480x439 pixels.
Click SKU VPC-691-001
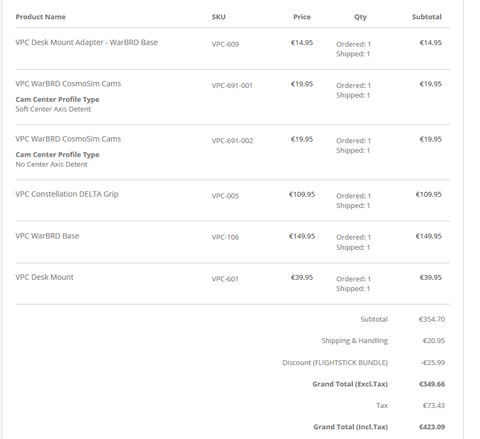pos(232,86)
